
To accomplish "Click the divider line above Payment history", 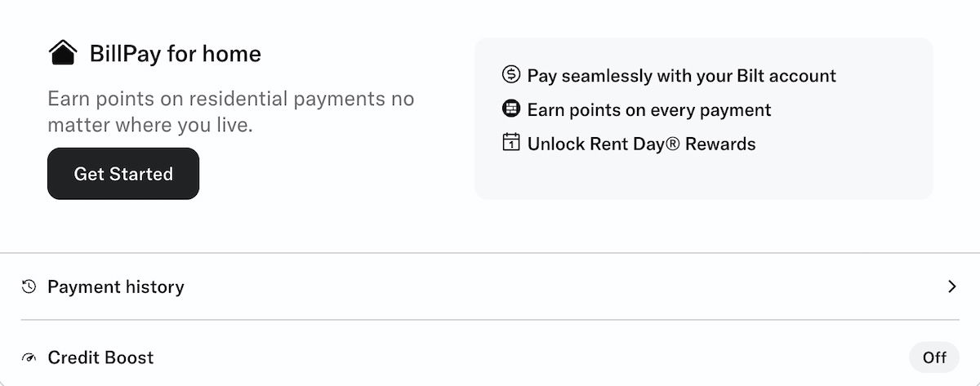I will pos(490,253).
